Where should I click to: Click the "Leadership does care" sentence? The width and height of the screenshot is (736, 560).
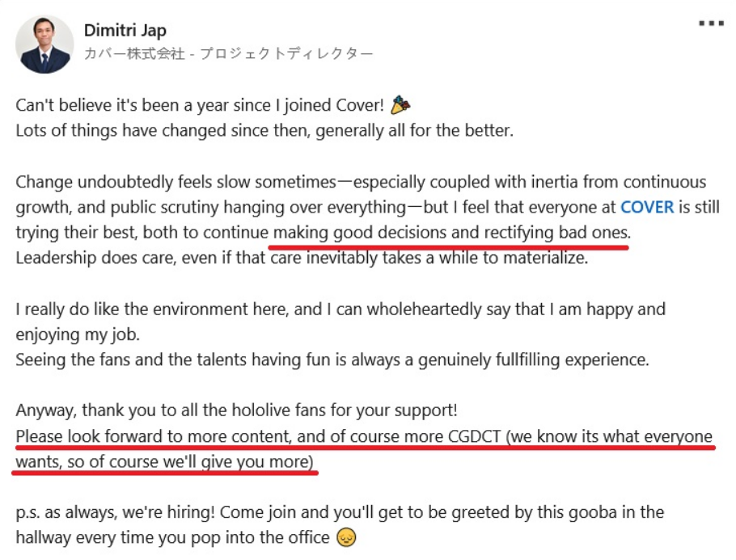click(x=302, y=258)
